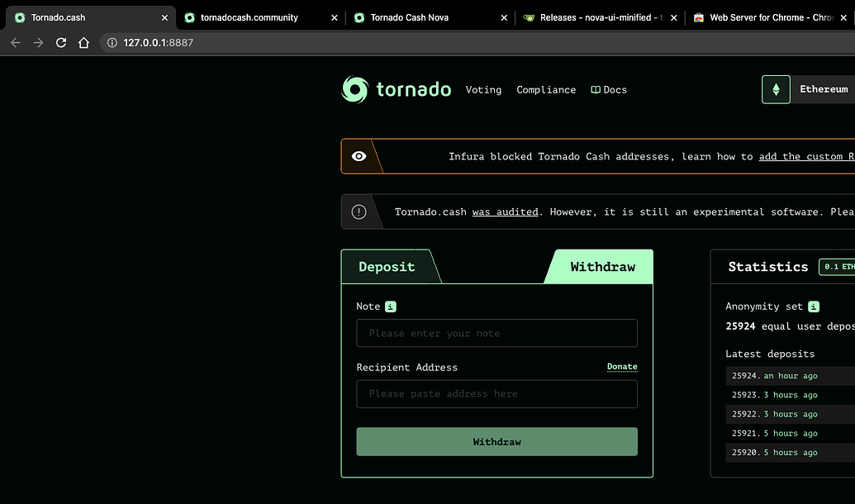This screenshot has width=855, height=504.
Task: Switch to the Deposit tab
Action: click(387, 267)
